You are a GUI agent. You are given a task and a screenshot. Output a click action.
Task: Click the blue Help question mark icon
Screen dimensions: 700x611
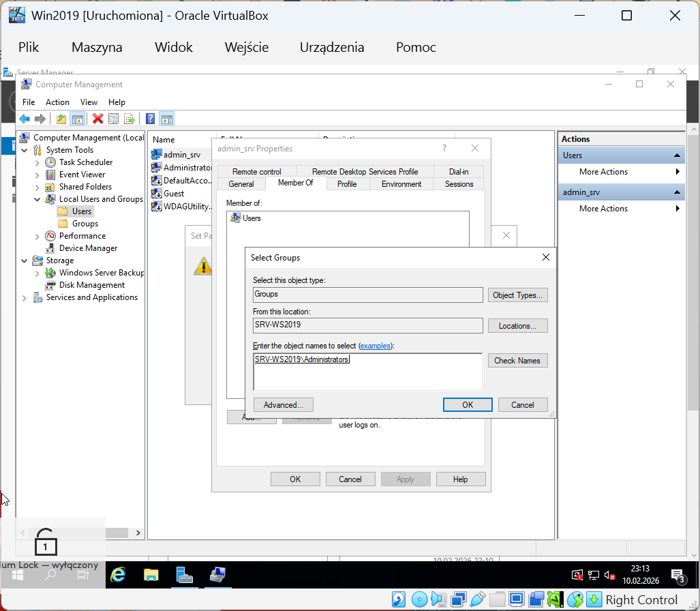click(151, 119)
